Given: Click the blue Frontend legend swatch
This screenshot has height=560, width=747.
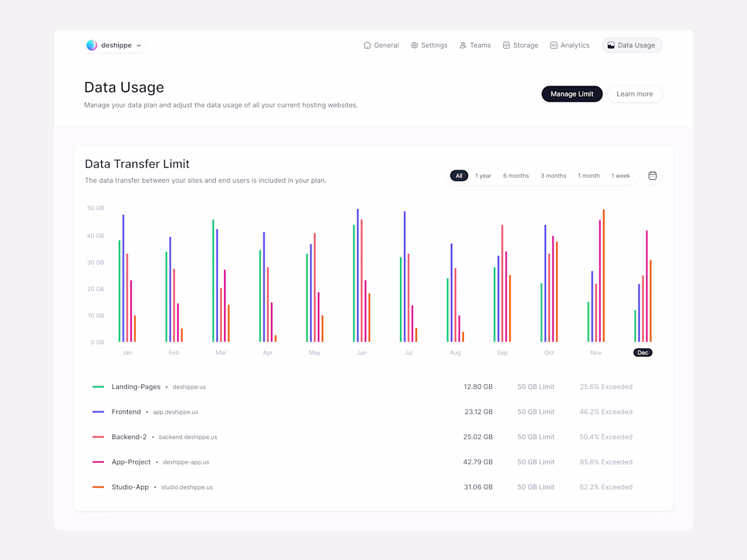Looking at the screenshot, I should tap(98, 412).
